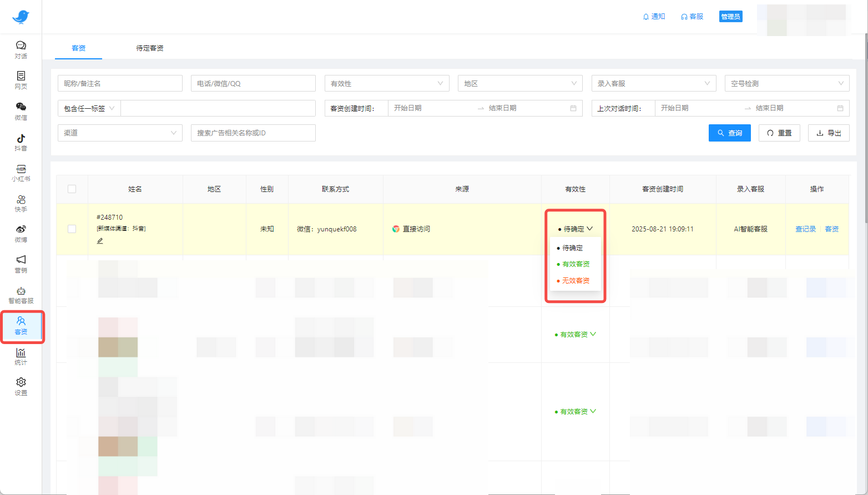Check the row checkbox for #248710
This screenshot has height=495, width=868.
pos(72,229)
